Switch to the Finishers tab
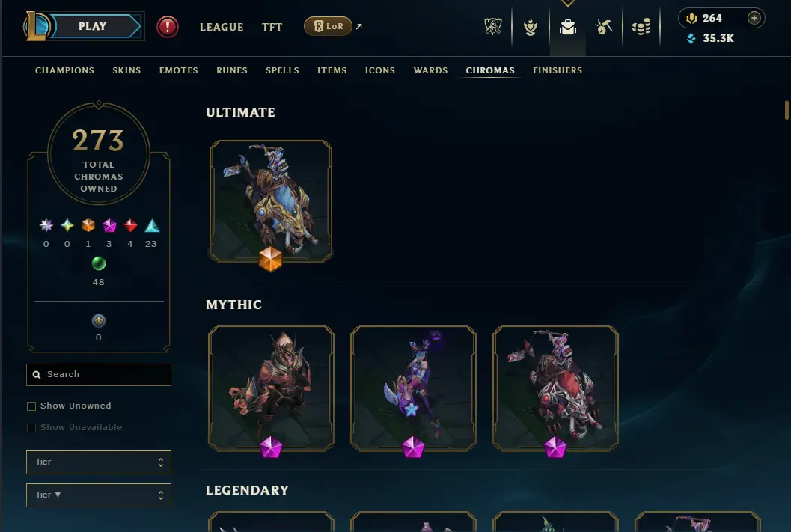This screenshot has width=791, height=532. click(x=558, y=70)
